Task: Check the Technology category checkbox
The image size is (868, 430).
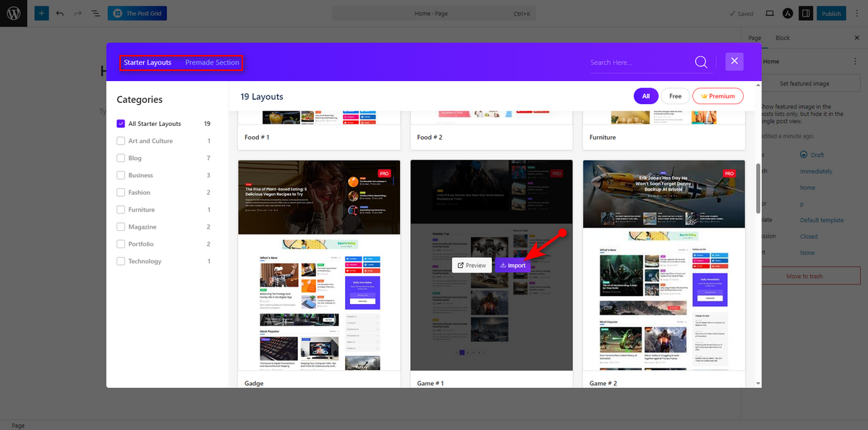Action: 121,261
